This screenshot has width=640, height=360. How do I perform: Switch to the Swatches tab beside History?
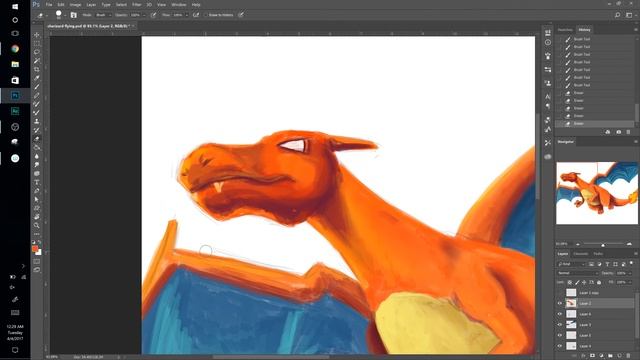point(565,30)
